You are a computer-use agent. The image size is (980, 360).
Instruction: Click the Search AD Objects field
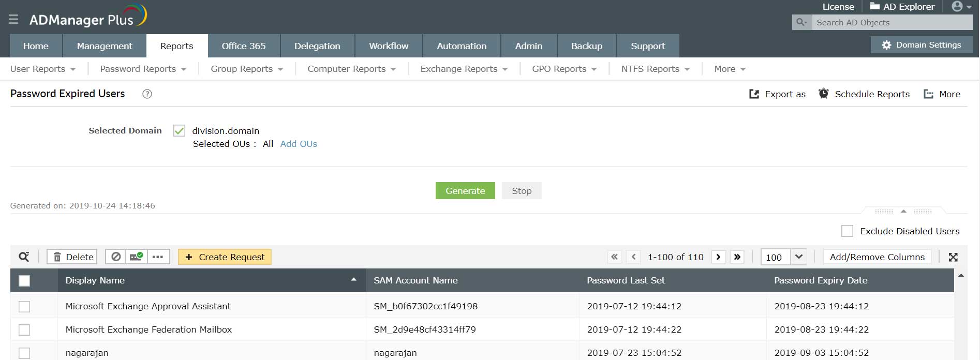(892, 22)
